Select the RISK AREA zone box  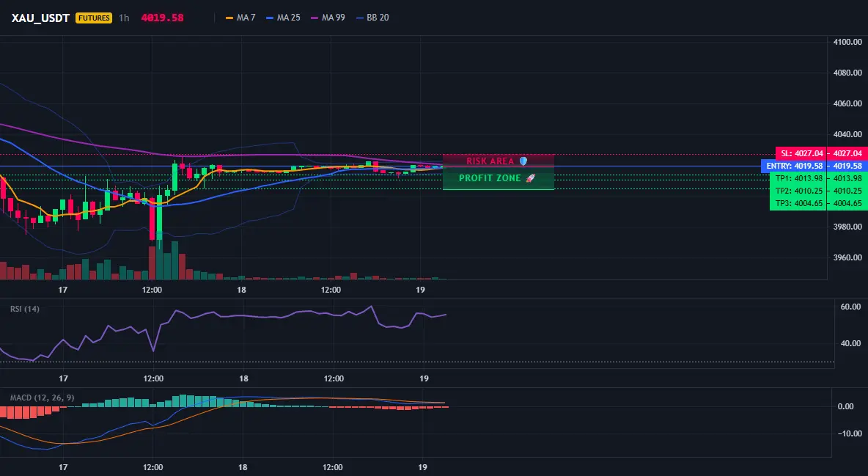point(499,161)
